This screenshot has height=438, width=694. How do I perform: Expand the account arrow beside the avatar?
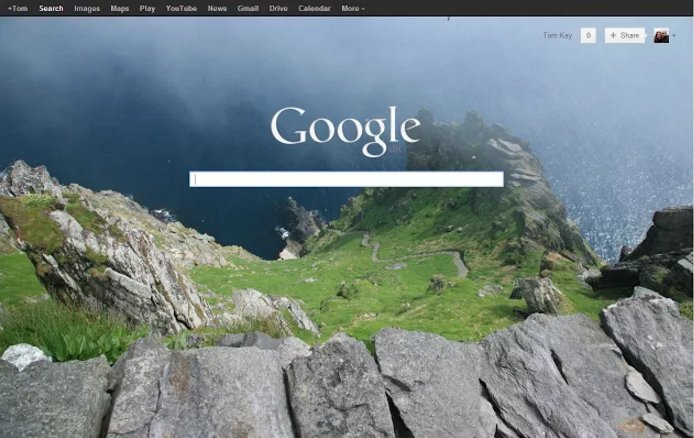(675, 36)
